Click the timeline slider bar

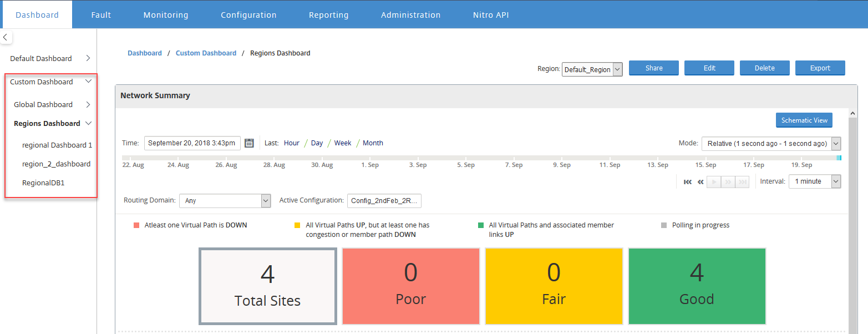pos(481,158)
